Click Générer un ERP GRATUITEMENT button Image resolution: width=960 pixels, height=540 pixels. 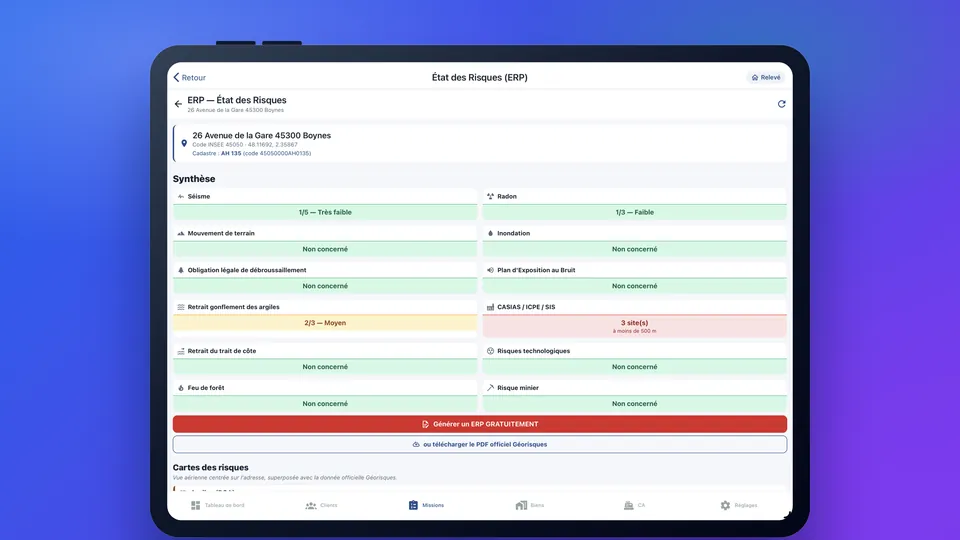(x=479, y=424)
